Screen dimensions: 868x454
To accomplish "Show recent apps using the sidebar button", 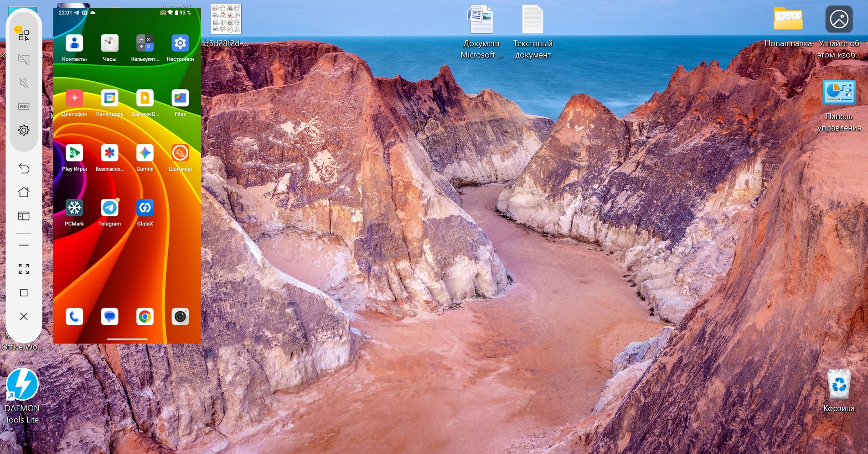I will point(24,216).
